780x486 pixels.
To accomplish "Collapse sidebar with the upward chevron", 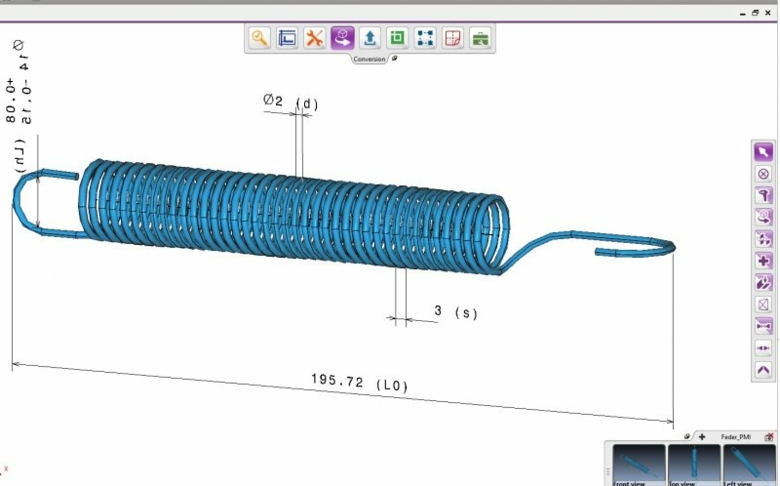I will [x=764, y=370].
